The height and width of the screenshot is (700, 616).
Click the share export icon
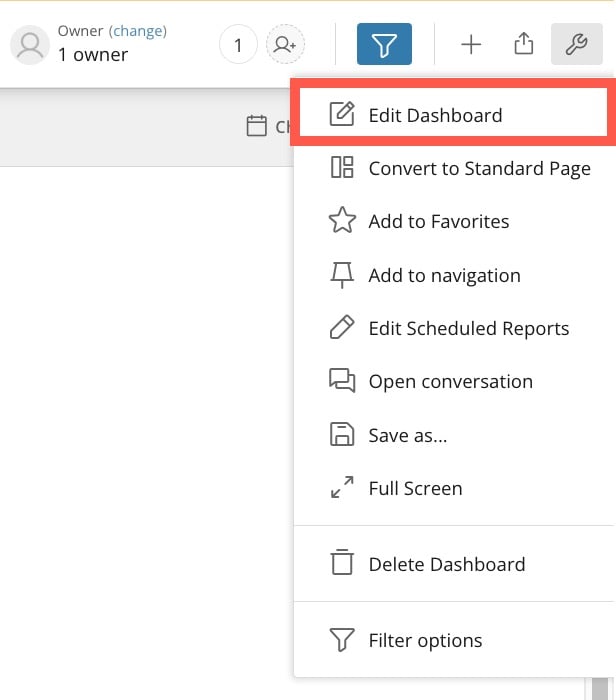pyautogui.click(x=524, y=44)
